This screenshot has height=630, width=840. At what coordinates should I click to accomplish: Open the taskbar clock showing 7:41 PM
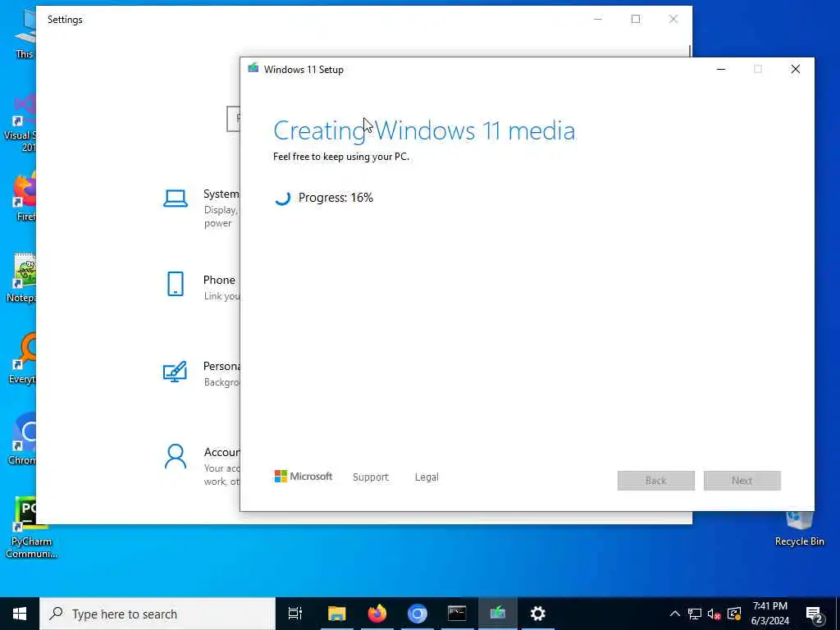coord(769,614)
